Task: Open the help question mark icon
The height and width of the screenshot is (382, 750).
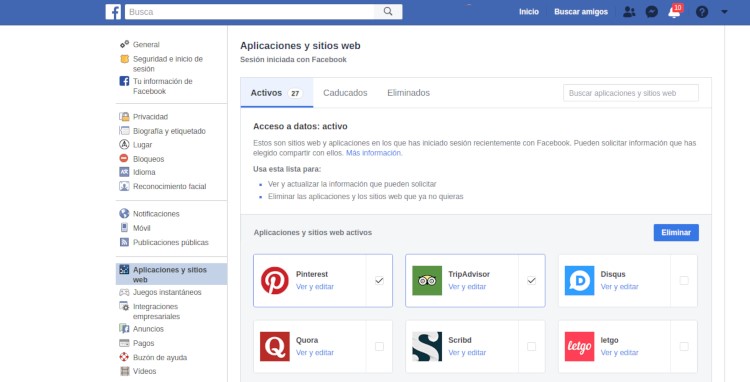Action: coord(702,12)
